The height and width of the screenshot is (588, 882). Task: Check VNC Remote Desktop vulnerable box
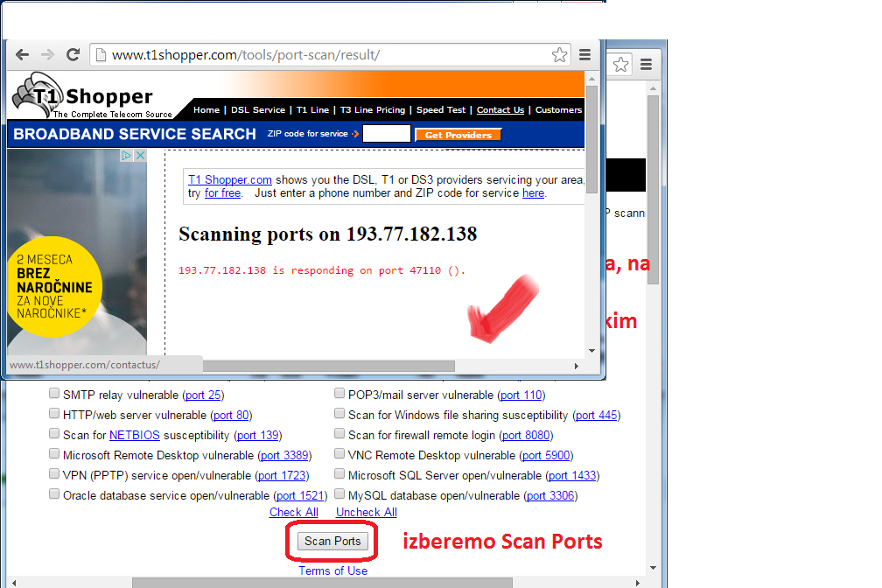(339, 453)
